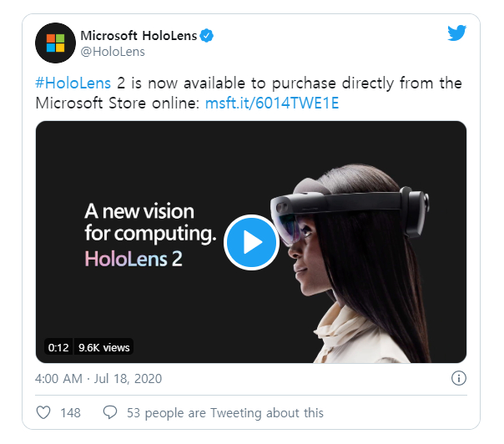Open the @HoloLens handle
This screenshot has height=444, width=504.
click(x=113, y=52)
